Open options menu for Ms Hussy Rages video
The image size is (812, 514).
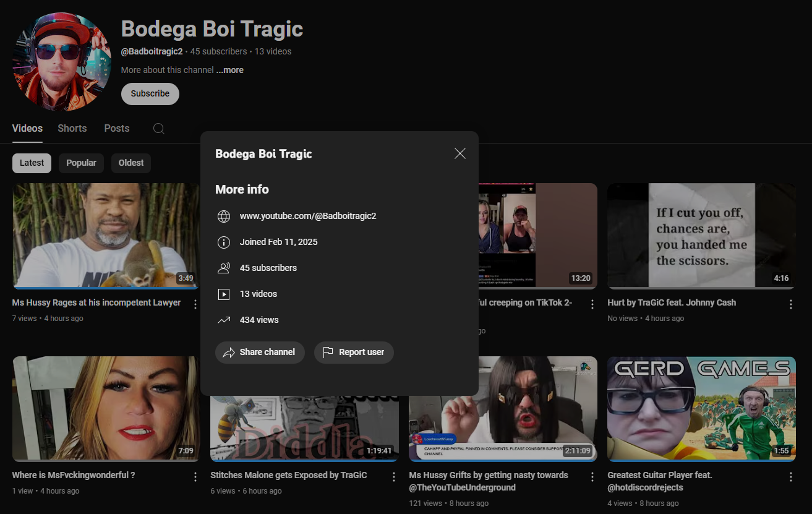click(195, 304)
